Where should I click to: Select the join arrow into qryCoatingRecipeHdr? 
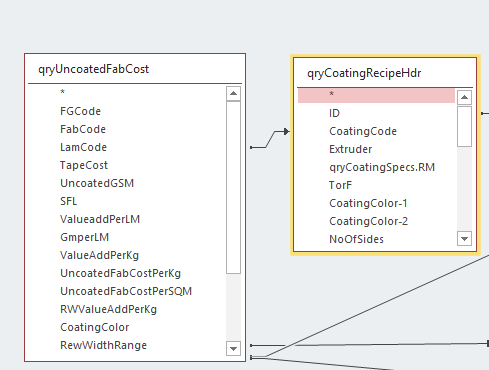tap(287, 132)
